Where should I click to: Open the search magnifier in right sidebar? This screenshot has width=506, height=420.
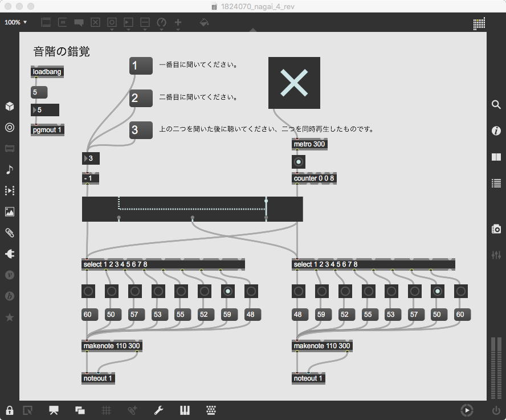pyautogui.click(x=496, y=105)
